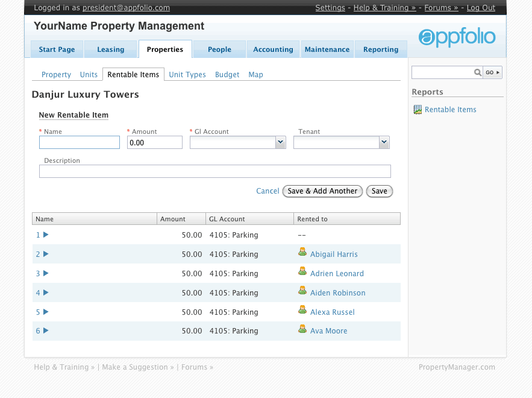Open tenant Alexa Russel
Image resolution: width=532 pixels, height=398 pixels.
[x=333, y=312]
